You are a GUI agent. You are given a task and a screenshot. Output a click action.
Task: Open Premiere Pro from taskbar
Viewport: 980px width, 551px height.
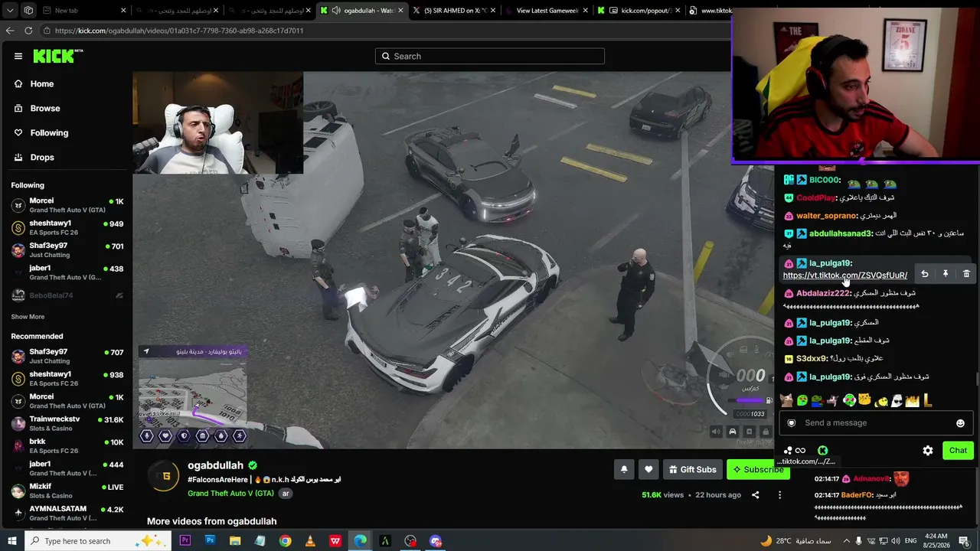pos(185,541)
